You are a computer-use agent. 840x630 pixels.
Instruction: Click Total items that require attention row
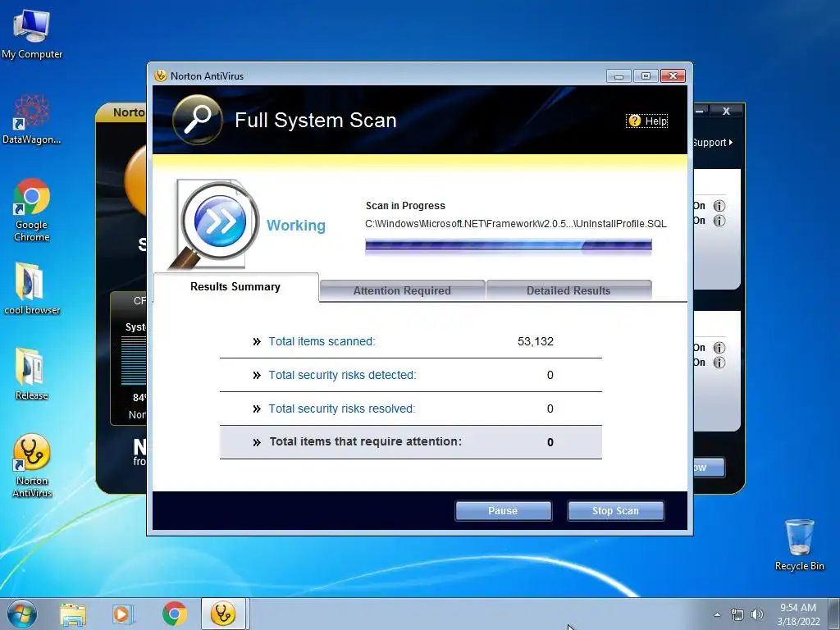click(x=411, y=442)
